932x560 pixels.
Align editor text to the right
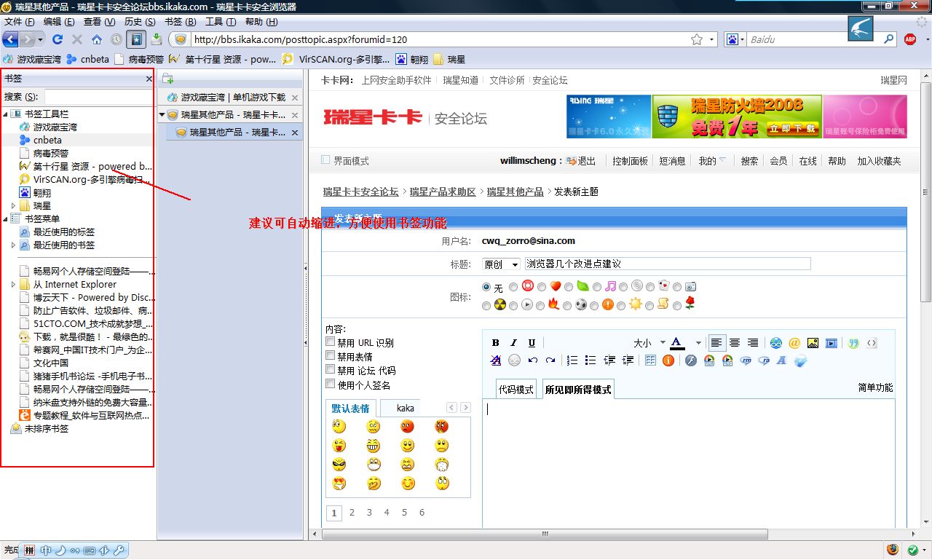point(753,343)
